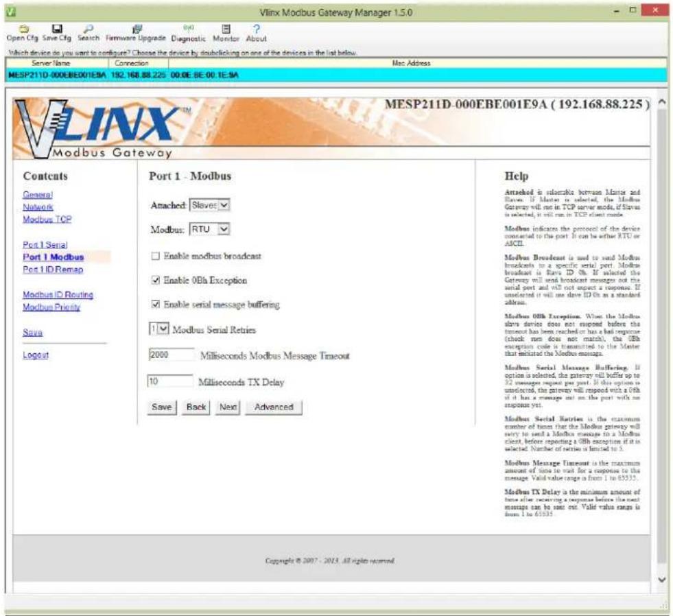Select Port 1 Modbus in contents

(54, 257)
